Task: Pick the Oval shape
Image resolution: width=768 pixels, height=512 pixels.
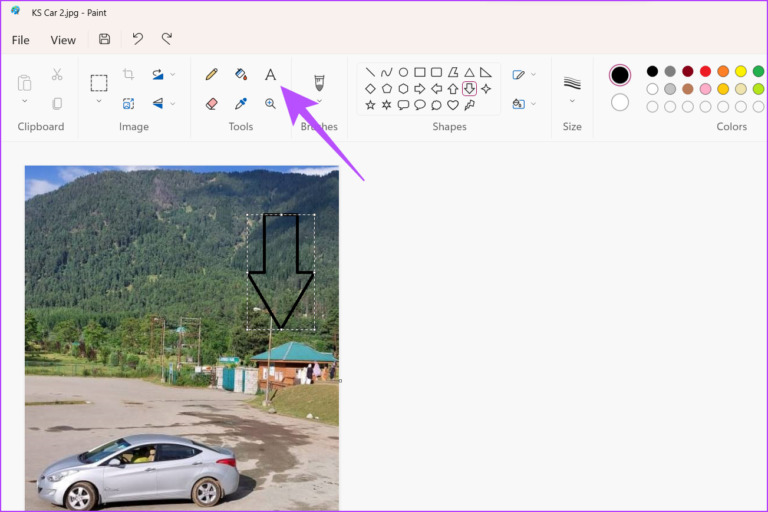Action: [x=403, y=73]
